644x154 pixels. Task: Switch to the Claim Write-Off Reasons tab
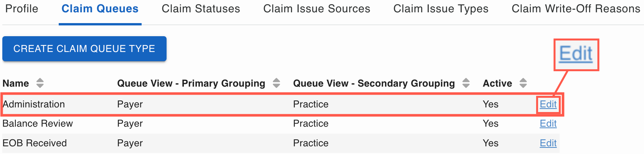click(x=576, y=9)
